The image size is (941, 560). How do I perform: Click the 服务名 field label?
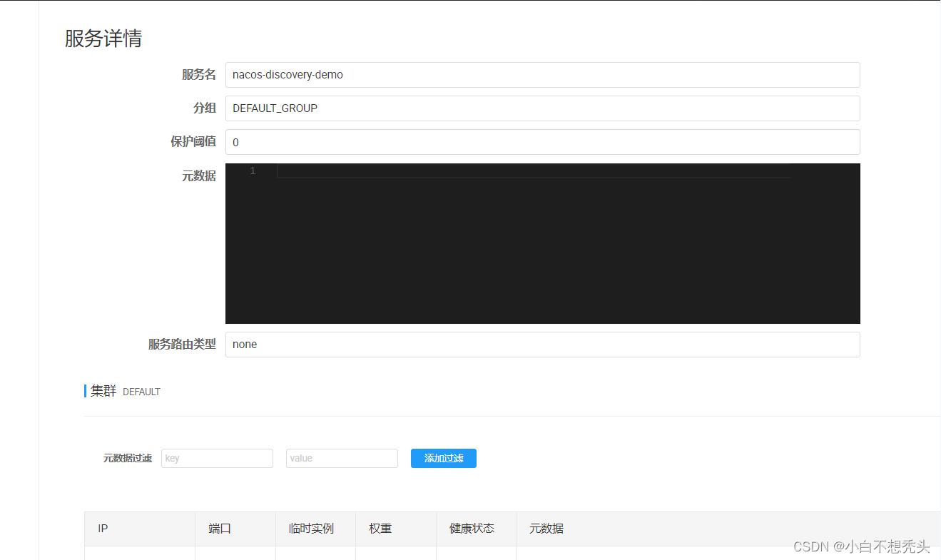pos(199,75)
